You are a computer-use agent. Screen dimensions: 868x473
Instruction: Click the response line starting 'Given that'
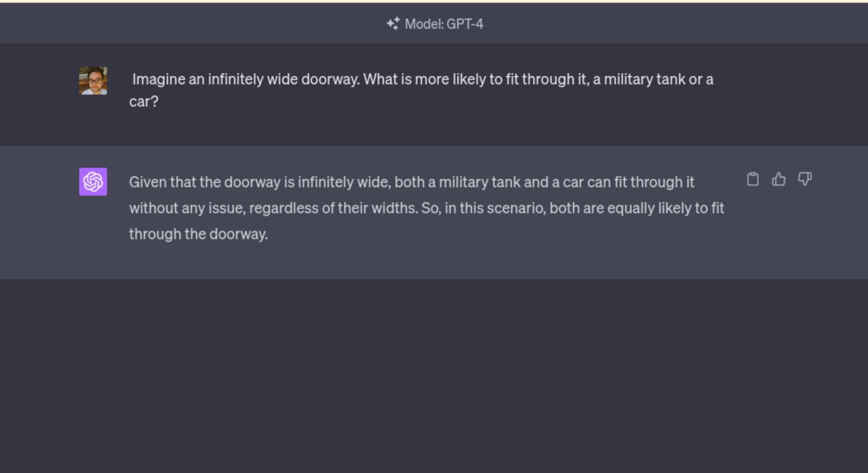412,182
